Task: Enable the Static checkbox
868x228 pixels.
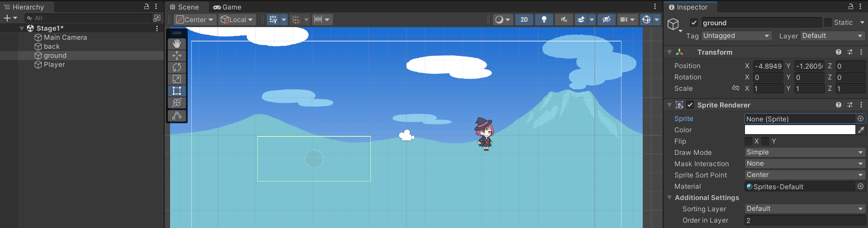Action: 828,23
